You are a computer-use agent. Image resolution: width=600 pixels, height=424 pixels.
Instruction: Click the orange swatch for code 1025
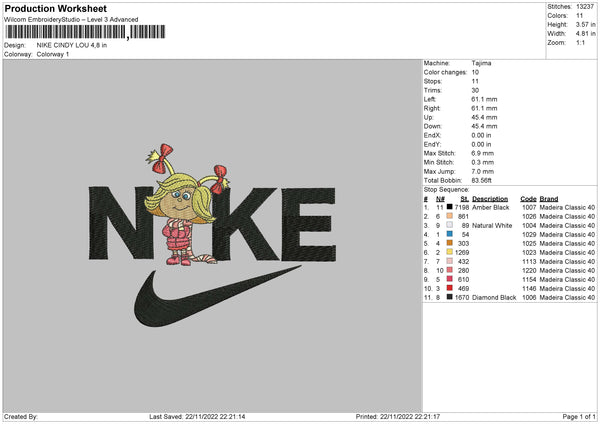click(450, 243)
